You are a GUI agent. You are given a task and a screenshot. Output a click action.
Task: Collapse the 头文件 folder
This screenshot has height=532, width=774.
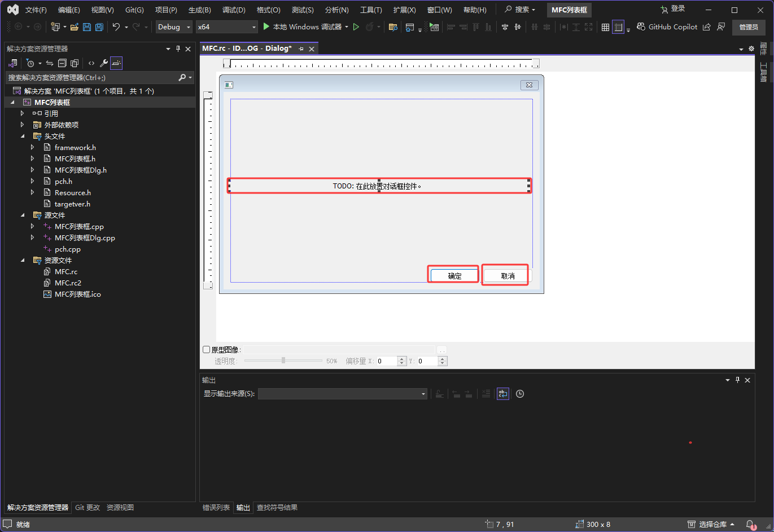point(23,136)
